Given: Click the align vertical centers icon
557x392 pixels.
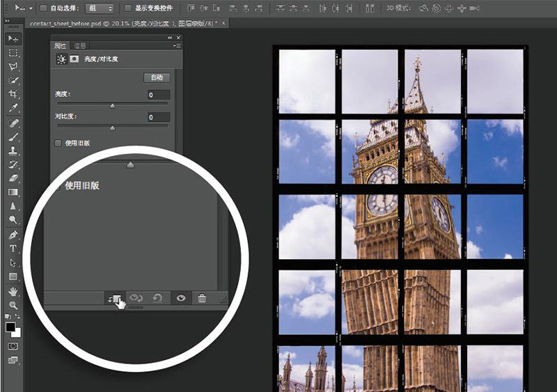Looking at the screenshot, I should (x=203, y=8).
